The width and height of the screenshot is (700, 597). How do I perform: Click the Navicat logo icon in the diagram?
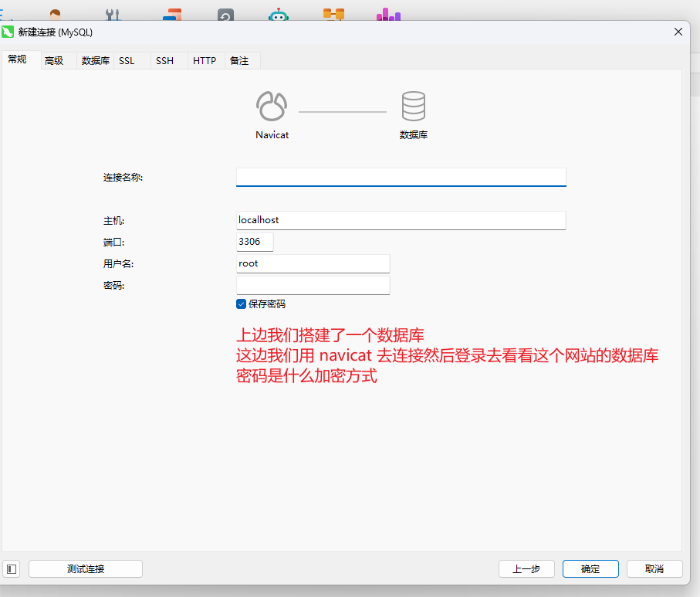(x=272, y=107)
